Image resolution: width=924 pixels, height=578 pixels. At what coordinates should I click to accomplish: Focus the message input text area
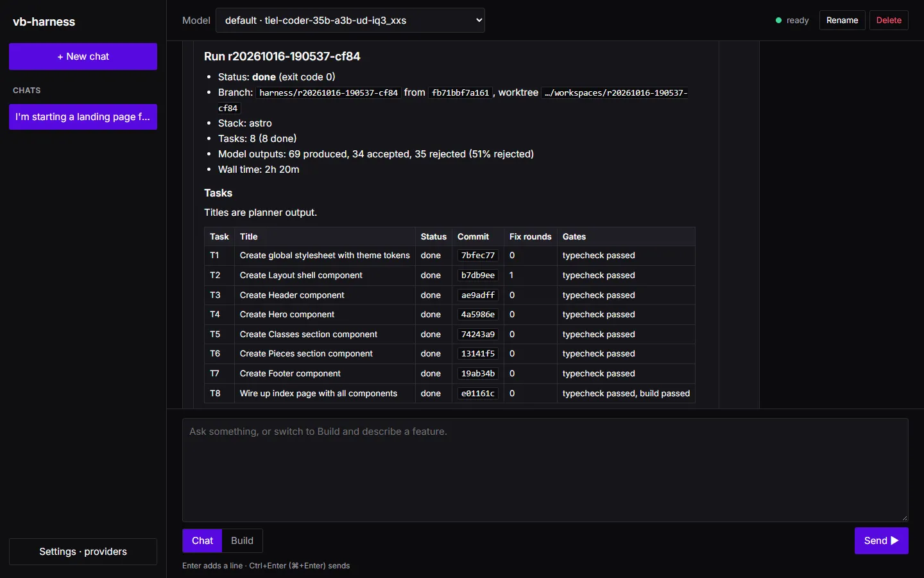point(545,470)
